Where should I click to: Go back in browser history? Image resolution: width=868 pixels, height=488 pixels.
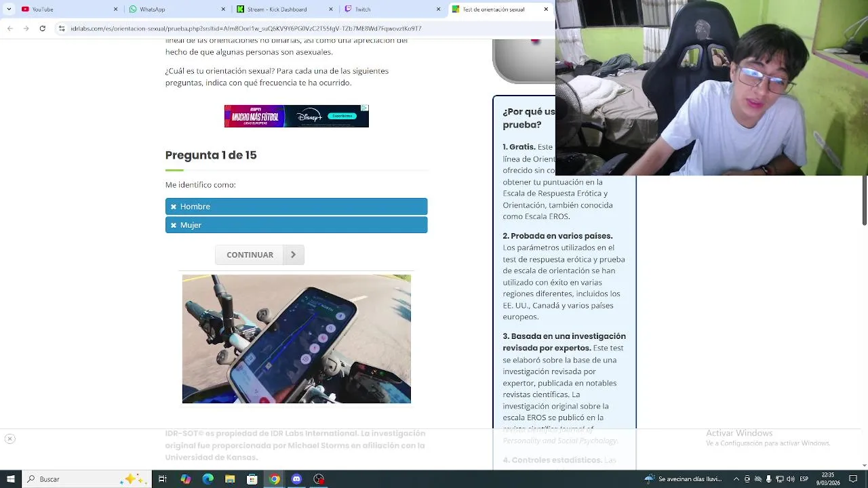(9, 28)
